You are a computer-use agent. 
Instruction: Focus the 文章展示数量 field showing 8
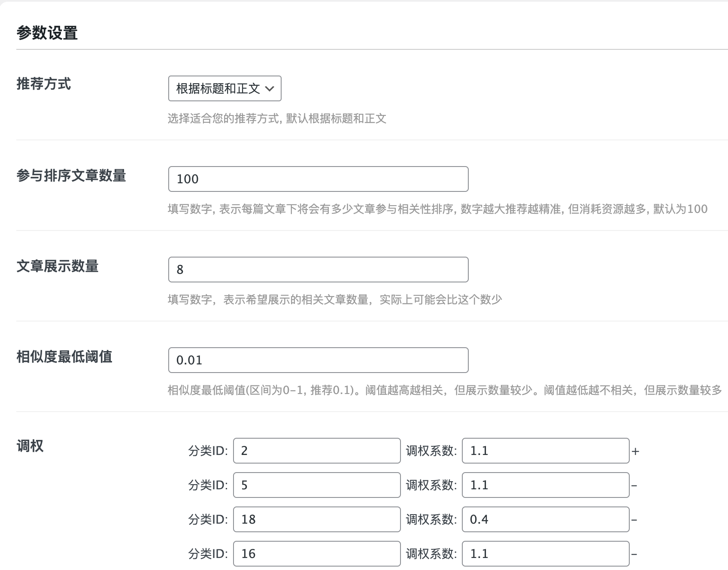click(x=318, y=270)
